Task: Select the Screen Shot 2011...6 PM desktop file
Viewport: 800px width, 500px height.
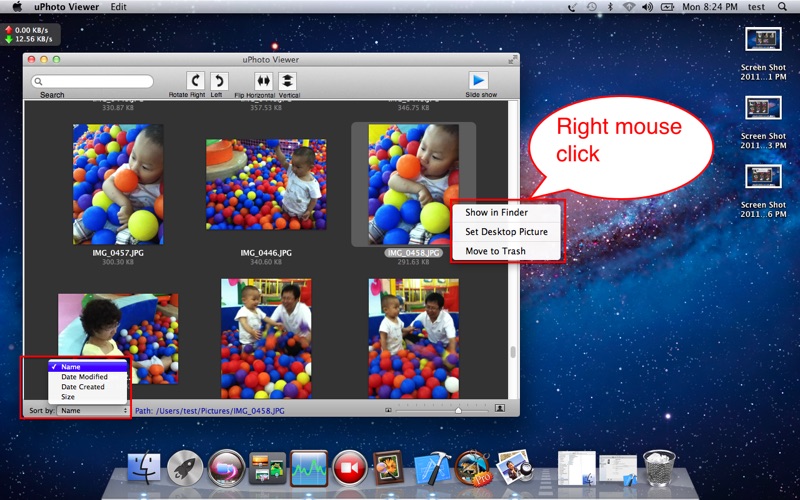Action: [763, 192]
